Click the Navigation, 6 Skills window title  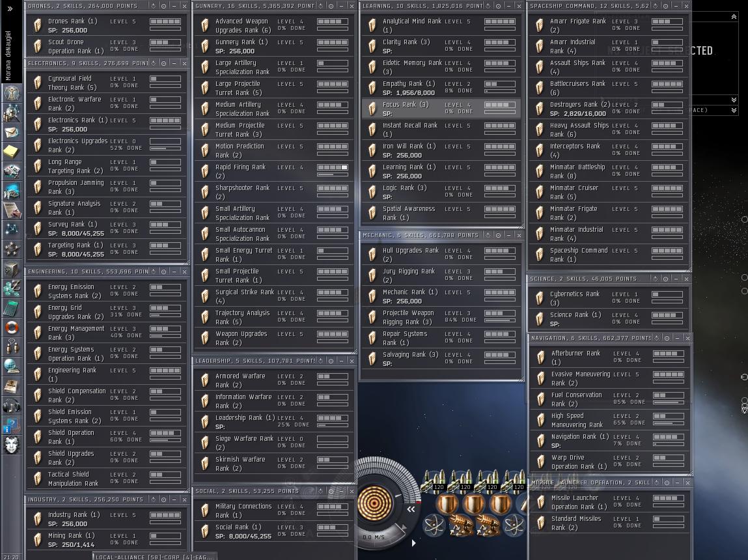click(591, 338)
